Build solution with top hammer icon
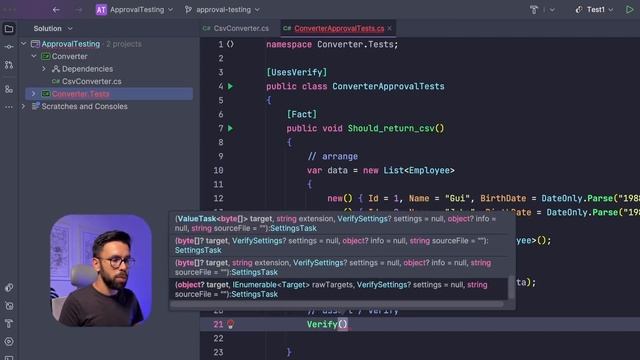The width and height of the screenshot is (640, 360). pyautogui.click(x=533, y=9)
